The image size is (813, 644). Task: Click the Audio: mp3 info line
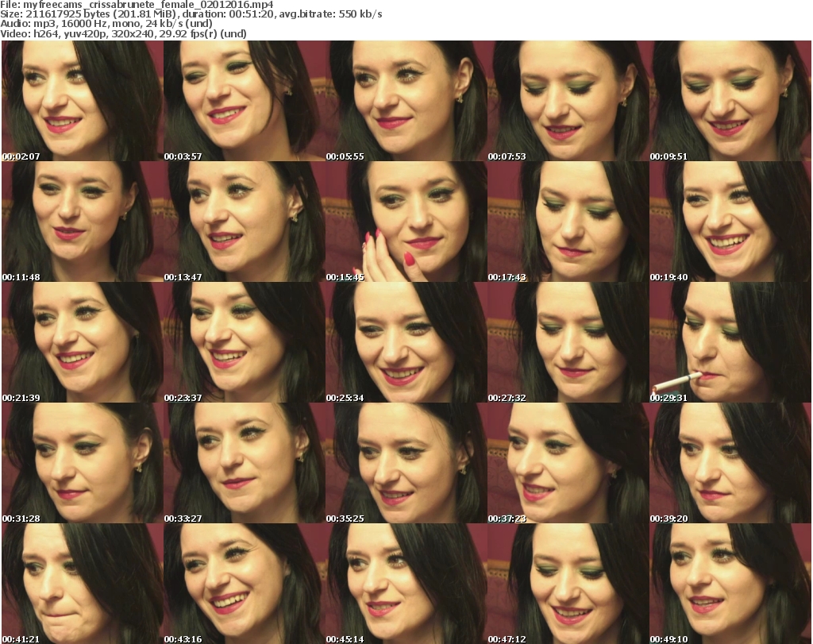click(x=106, y=24)
